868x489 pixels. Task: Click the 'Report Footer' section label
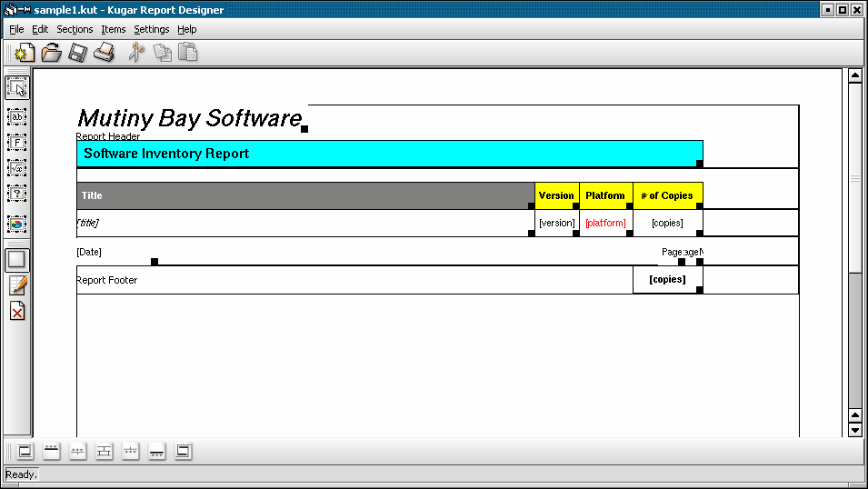point(107,280)
